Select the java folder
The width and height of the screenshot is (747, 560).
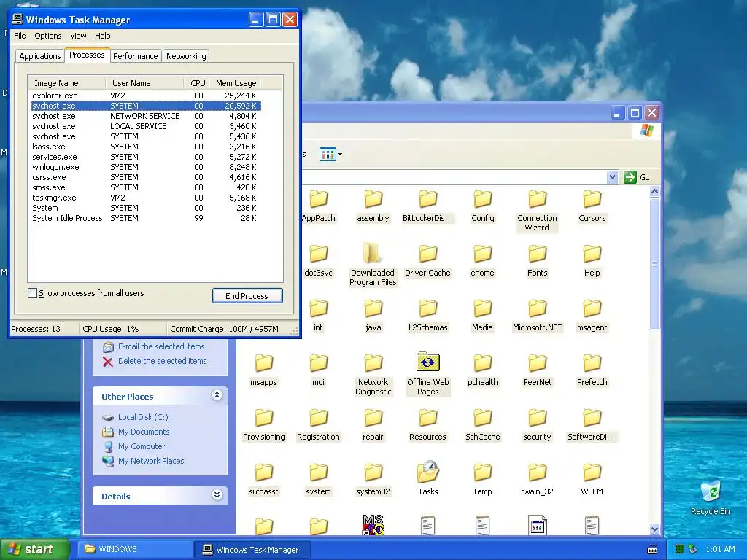[x=373, y=316]
